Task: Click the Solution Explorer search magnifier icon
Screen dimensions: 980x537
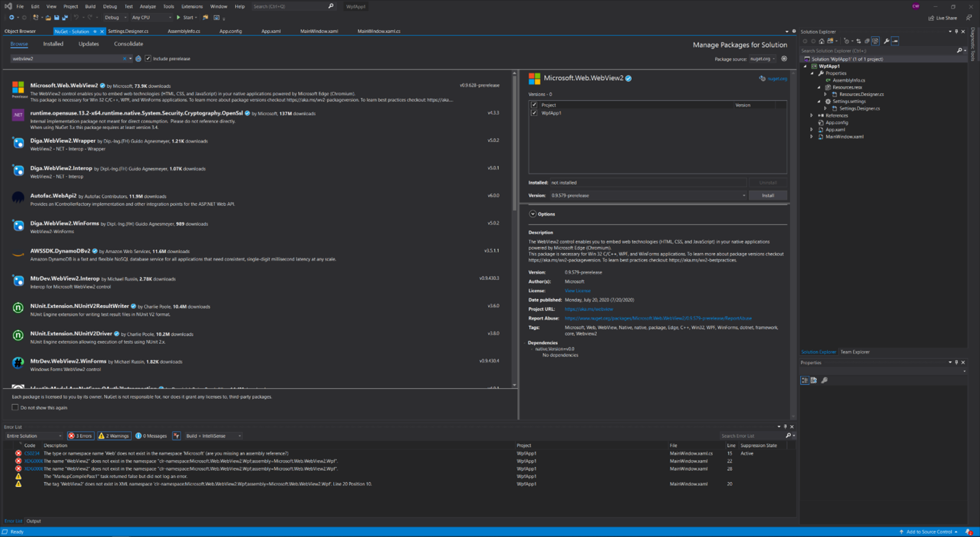Action: 959,51
